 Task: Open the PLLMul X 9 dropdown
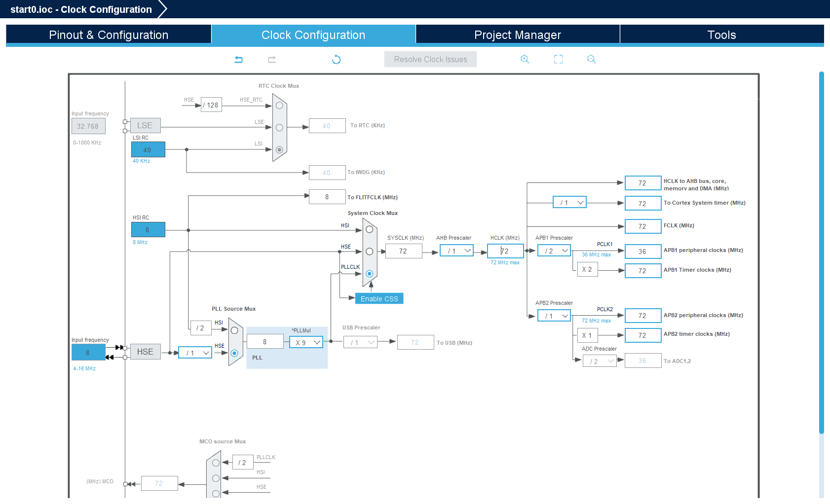[x=306, y=342]
